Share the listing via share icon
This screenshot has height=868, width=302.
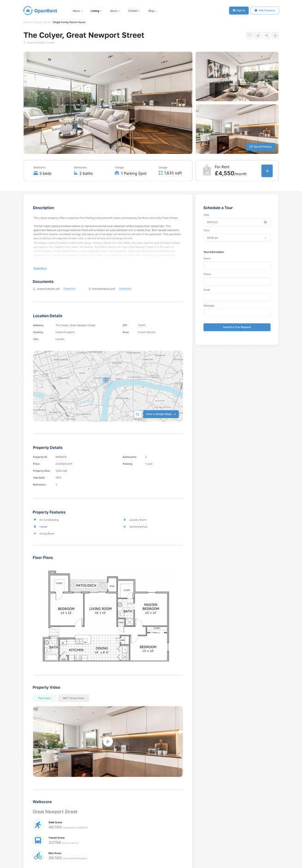tap(266, 35)
